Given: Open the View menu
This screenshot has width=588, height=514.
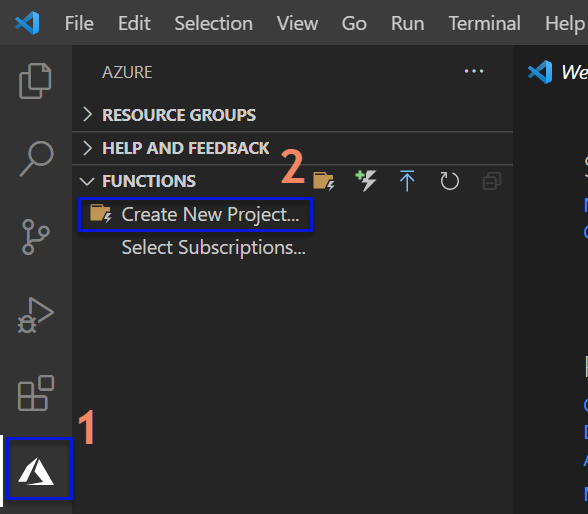Looking at the screenshot, I should click(x=297, y=23).
